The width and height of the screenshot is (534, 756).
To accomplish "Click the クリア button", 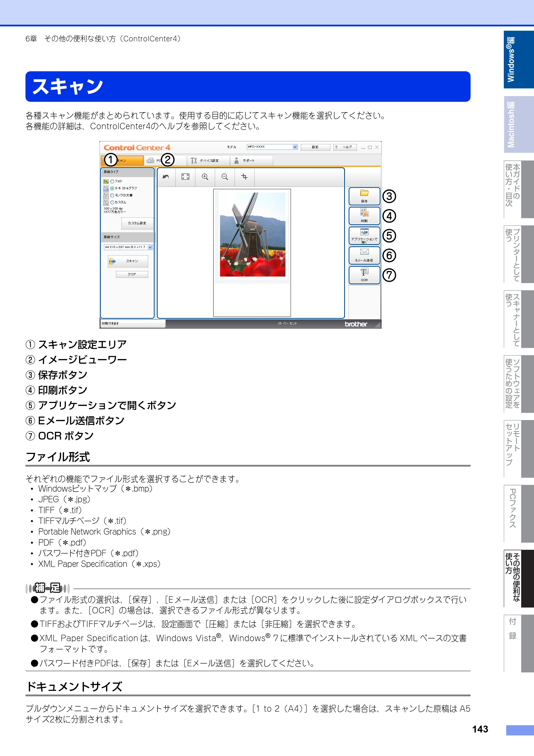I will [132, 274].
